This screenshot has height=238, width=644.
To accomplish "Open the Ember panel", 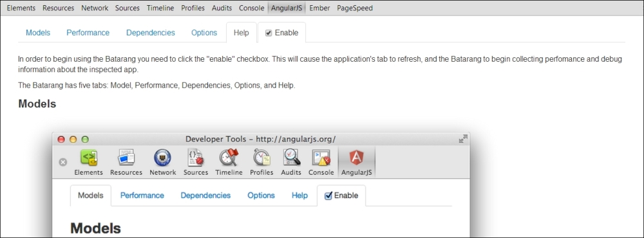I will [x=319, y=8].
